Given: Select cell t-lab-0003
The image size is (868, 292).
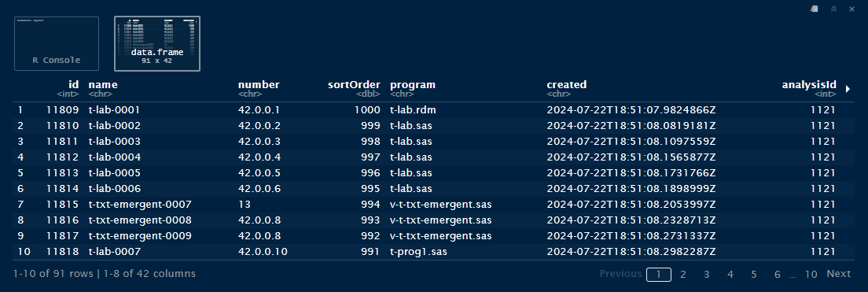Looking at the screenshot, I should point(115,142).
